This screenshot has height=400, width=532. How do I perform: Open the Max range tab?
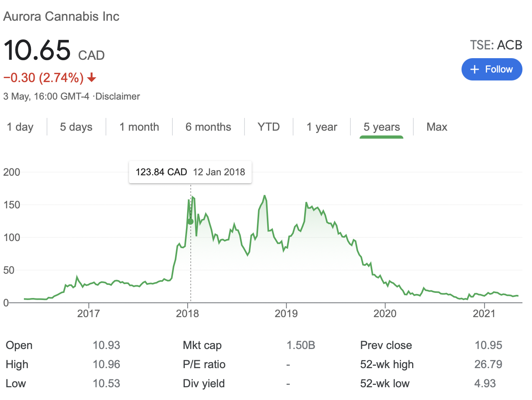pyautogui.click(x=437, y=127)
